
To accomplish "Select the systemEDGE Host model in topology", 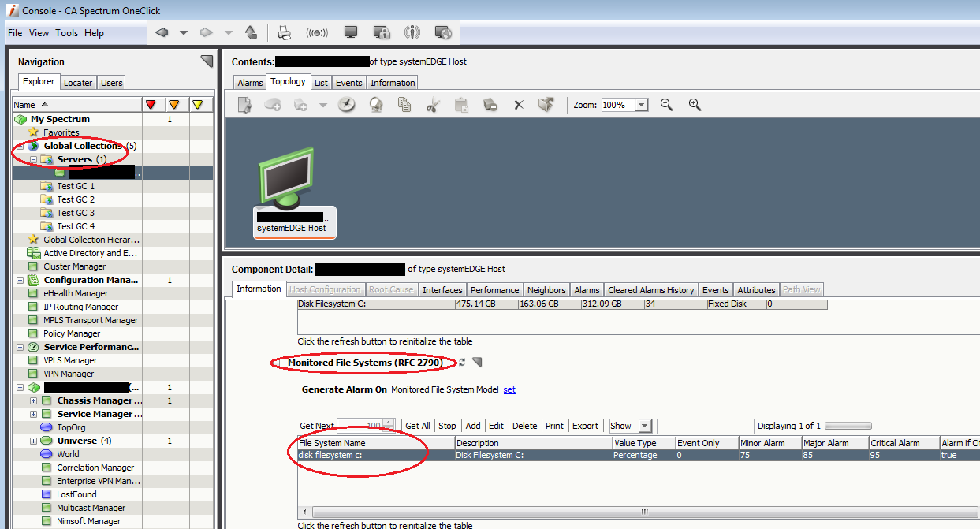I will [294, 192].
